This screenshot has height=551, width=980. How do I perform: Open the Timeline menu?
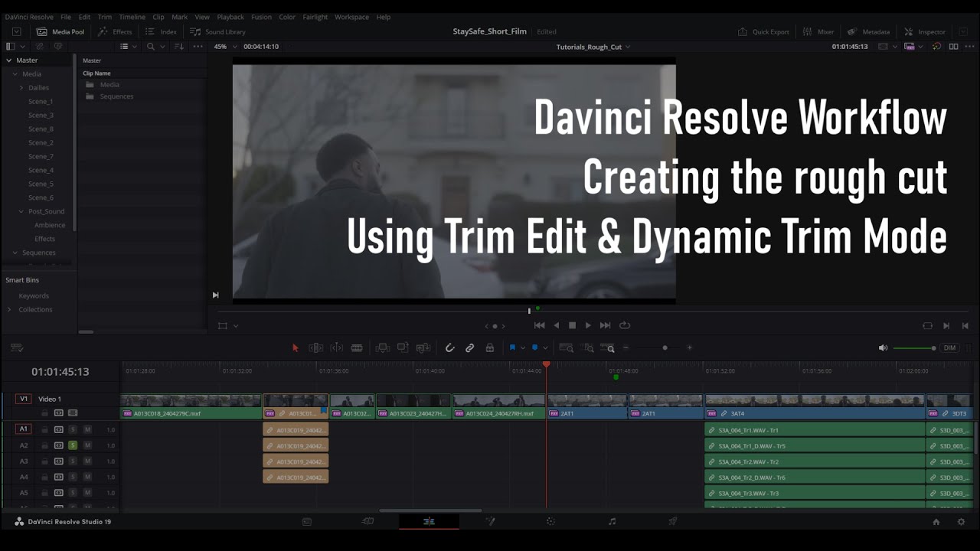[132, 17]
